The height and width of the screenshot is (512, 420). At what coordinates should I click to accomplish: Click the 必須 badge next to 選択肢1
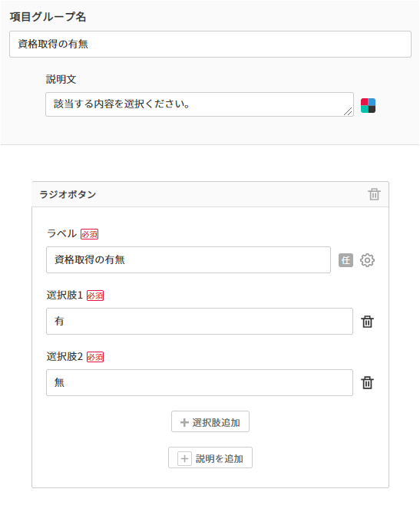[95, 296]
